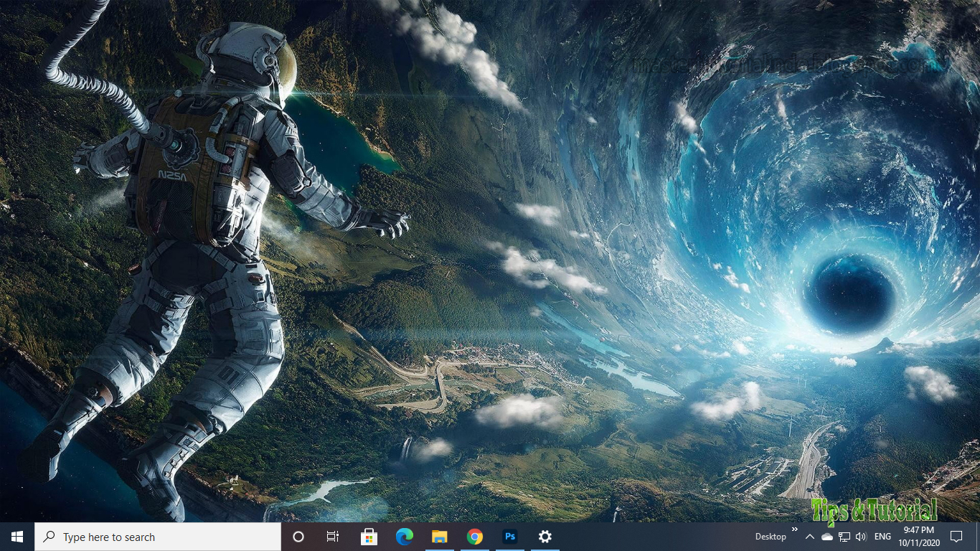Click the Desktop toolbar label
Viewport: 980px width, 551px height.
point(771,537)
